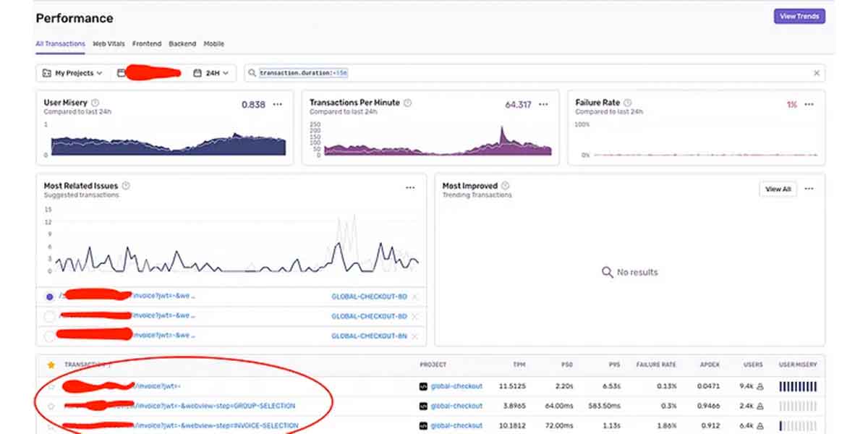The height and width of the screenshot is (434, 868).
Task: Click the APDEX column header
Action: pyautogui.click(x=710, y=365)
